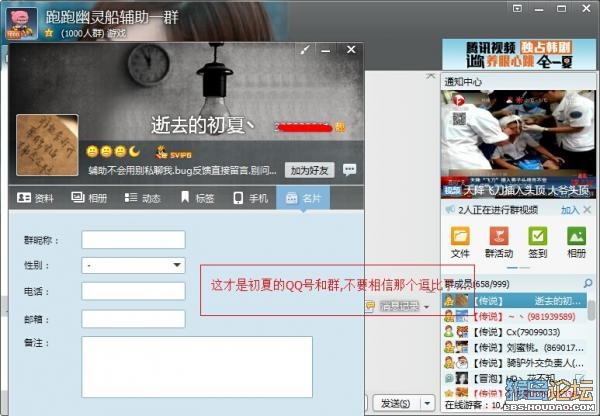Screen dimensions: 600x416
Task: Collapse the side panel arrow
Action: tap(430, 76)
